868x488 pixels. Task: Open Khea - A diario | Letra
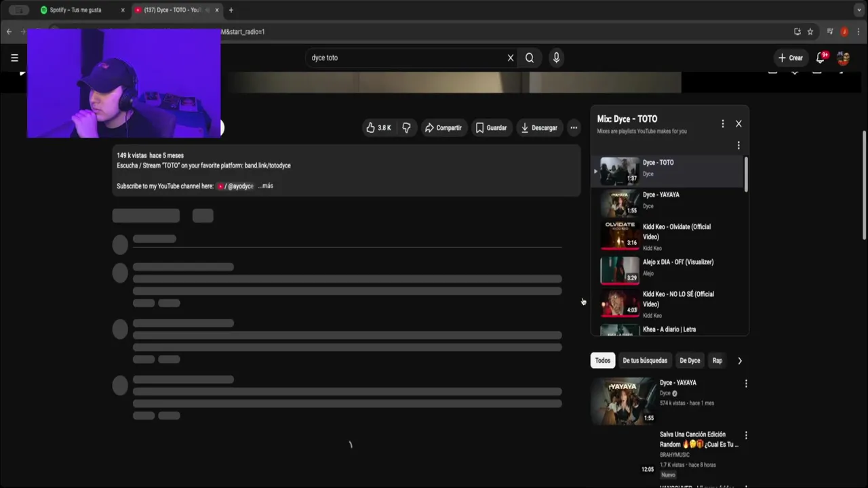668,330
